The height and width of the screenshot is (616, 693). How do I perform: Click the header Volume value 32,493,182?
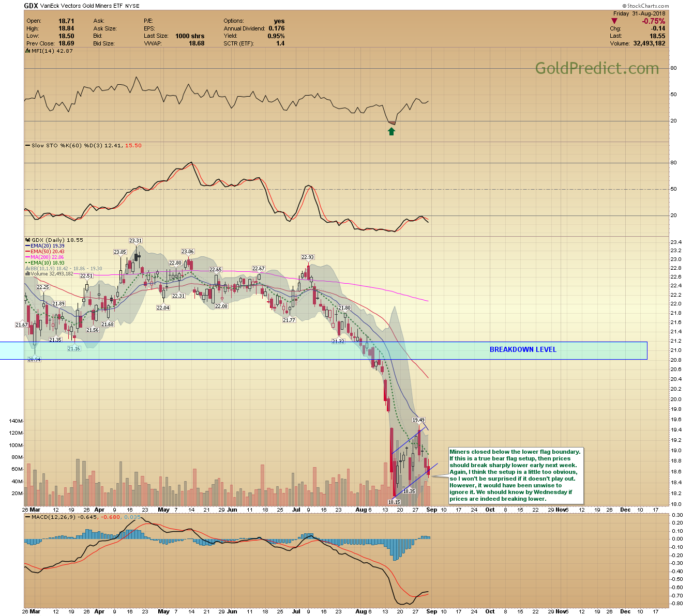[649, 43]
